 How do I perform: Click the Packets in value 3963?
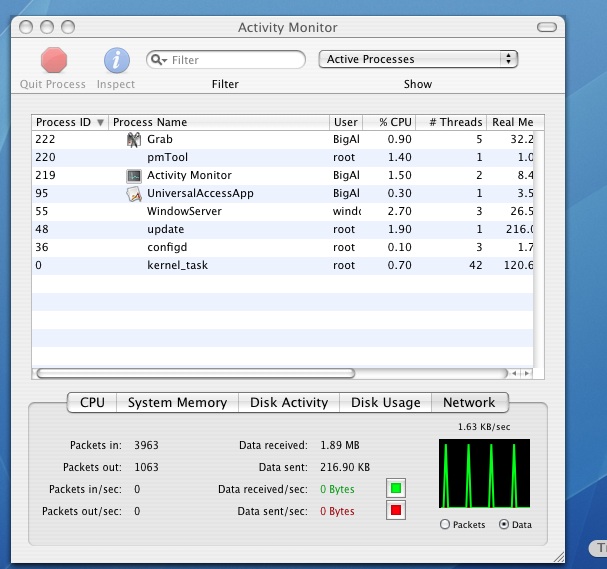[146, 445]
